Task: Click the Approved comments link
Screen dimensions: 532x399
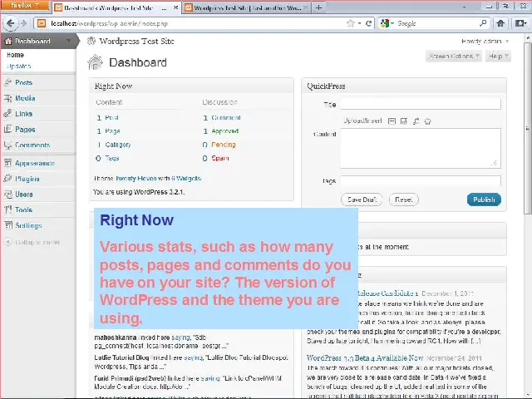Action: point(225,131)
